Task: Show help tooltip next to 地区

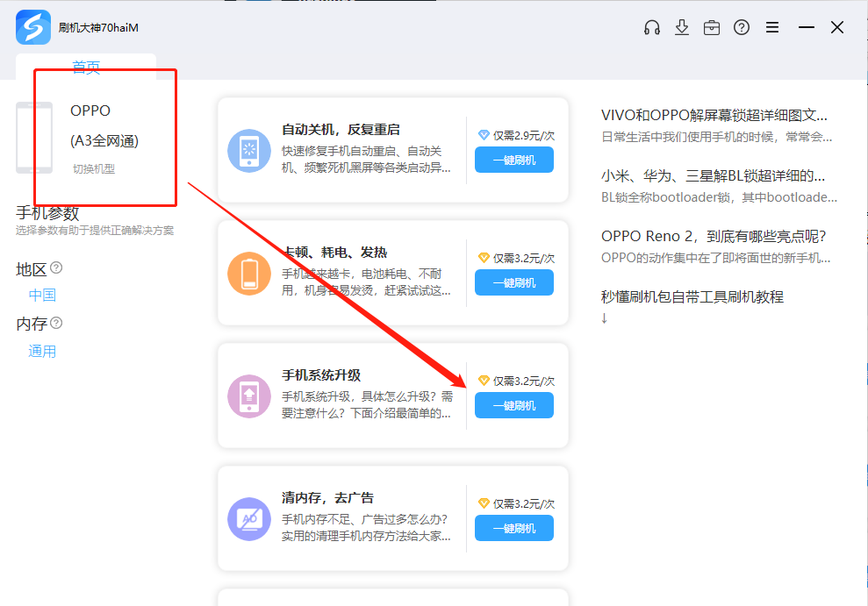Action: pos(56,267)
